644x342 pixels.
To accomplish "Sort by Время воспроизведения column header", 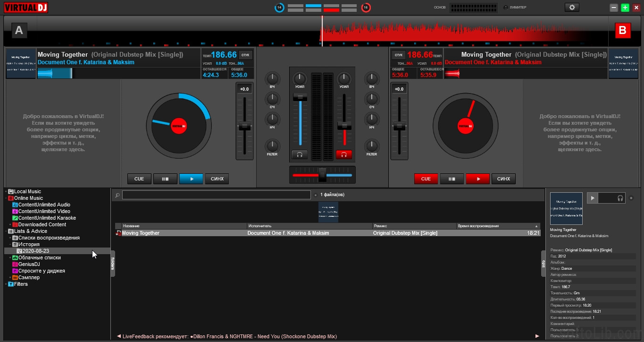I will (x=498, y=226).
